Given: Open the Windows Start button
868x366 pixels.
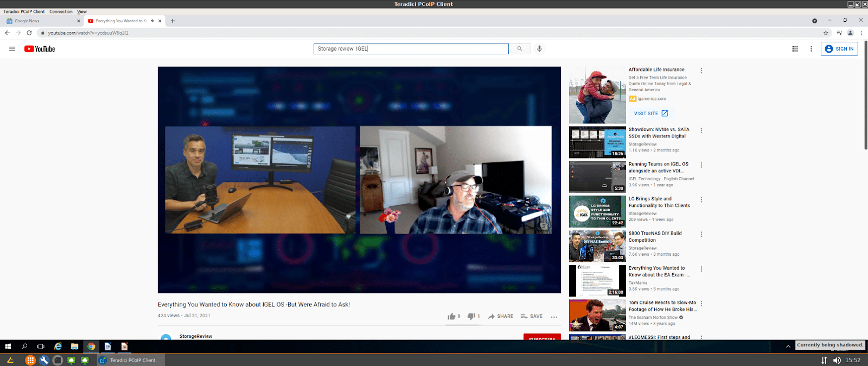Looking at the screenshot, I should [x=8, y=346].
